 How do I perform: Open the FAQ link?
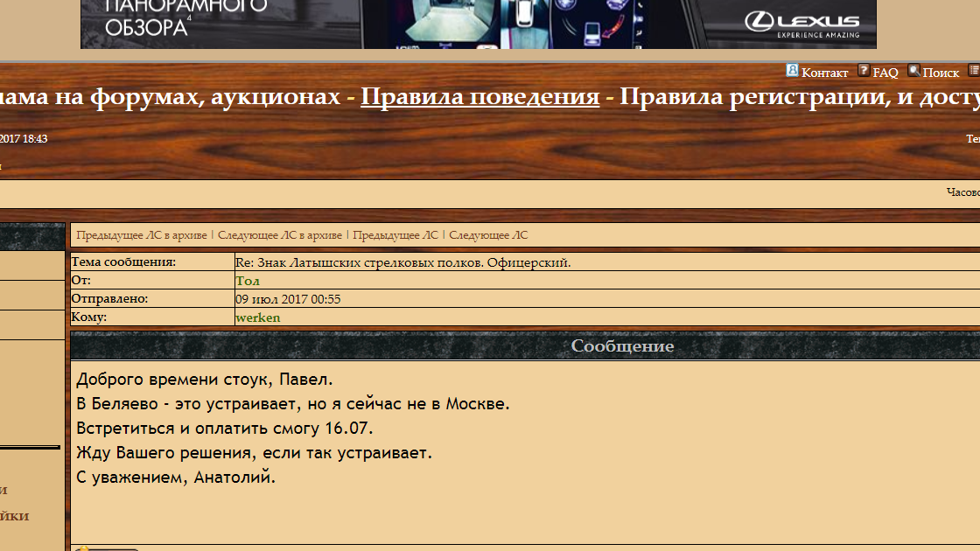click(x=885, y=73)
